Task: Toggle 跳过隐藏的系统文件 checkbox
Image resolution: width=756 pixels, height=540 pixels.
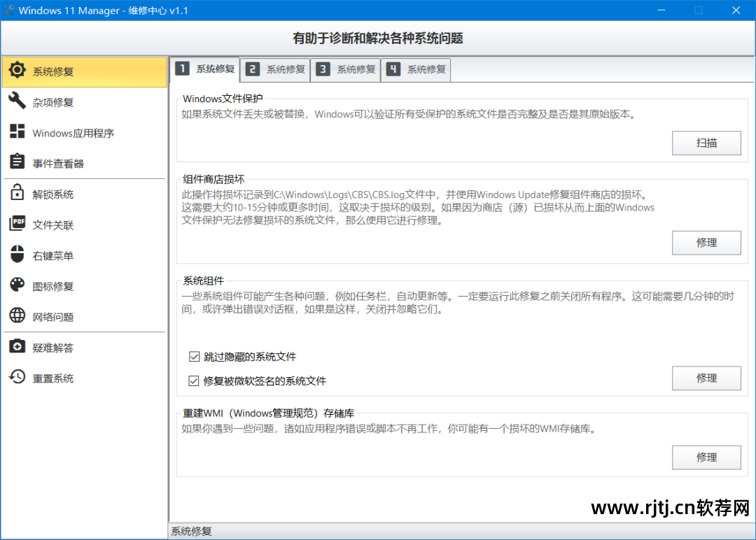Action: (195, 357)
